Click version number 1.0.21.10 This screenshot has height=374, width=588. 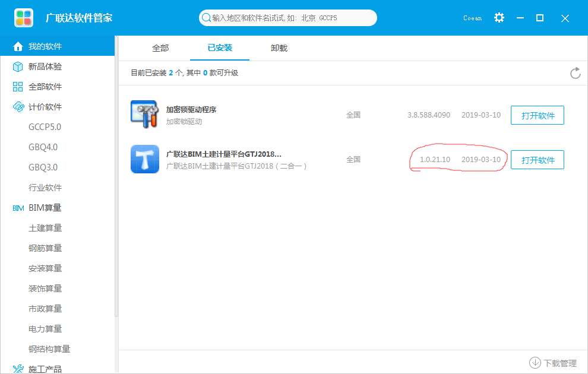(435, 160)
